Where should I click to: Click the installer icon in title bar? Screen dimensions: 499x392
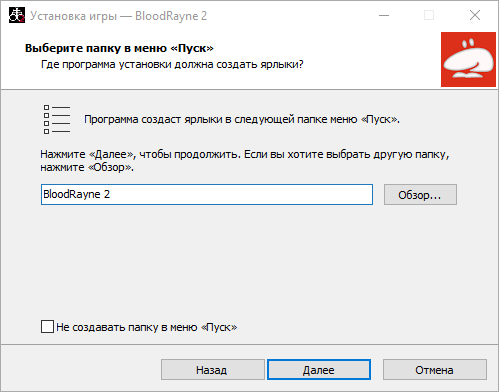tap(17, 15)
